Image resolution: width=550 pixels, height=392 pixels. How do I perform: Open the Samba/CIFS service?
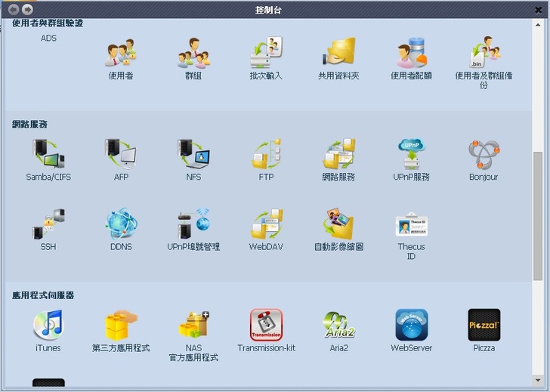pyautogui.click(x=48, y=154)
